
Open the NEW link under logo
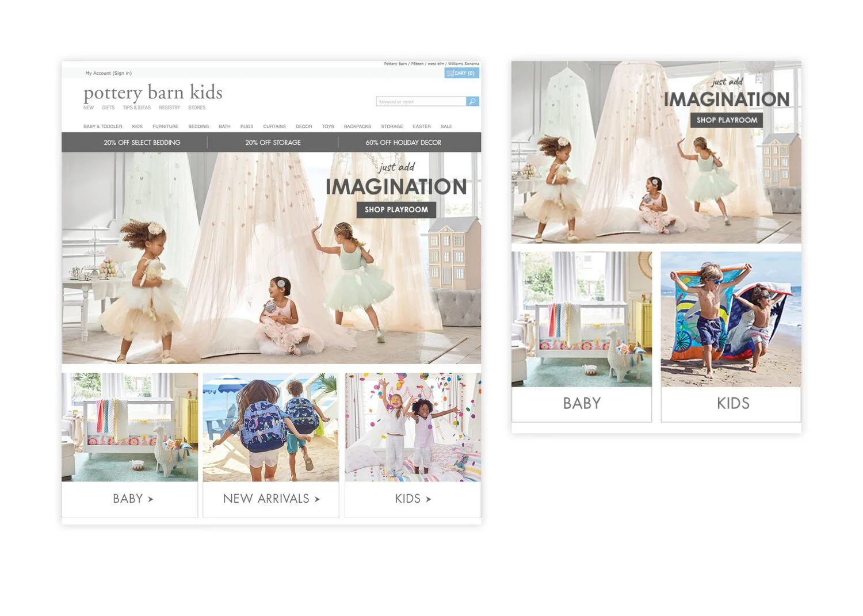(89, 108)
